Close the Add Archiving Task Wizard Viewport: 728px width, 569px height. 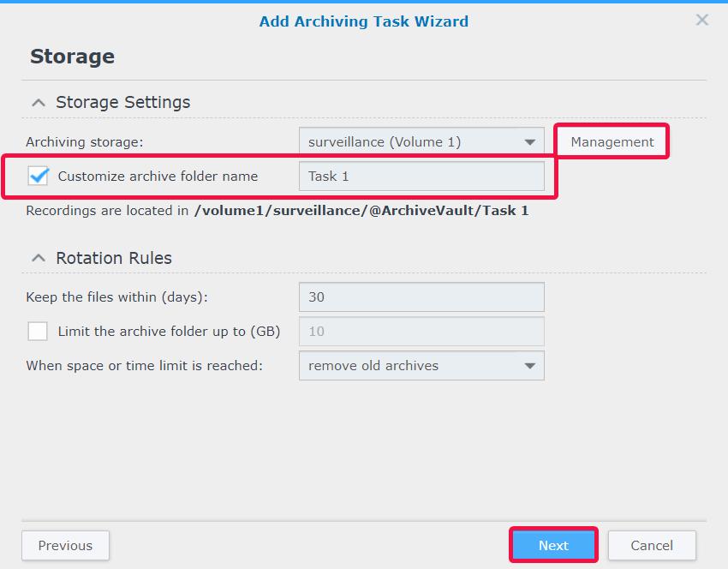pyautogui.click(x=702, y=20)
